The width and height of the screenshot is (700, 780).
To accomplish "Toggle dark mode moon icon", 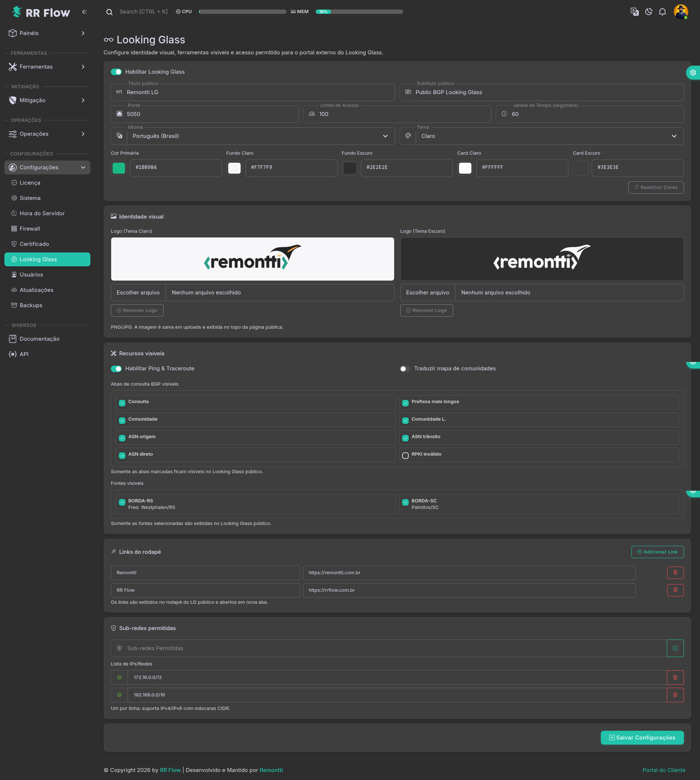I will click(649, 12).
